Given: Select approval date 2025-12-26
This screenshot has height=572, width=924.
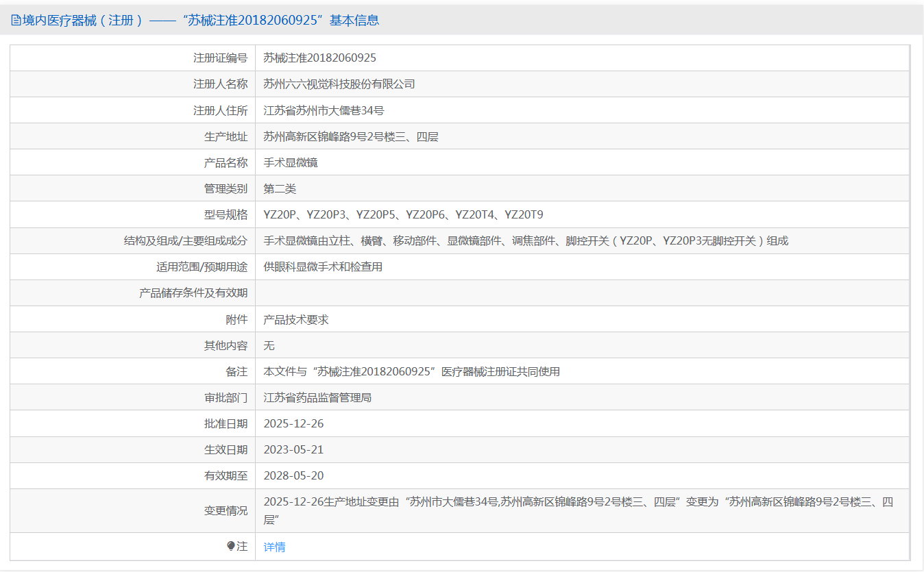Looking at the screenshot, I should (293, 423).
